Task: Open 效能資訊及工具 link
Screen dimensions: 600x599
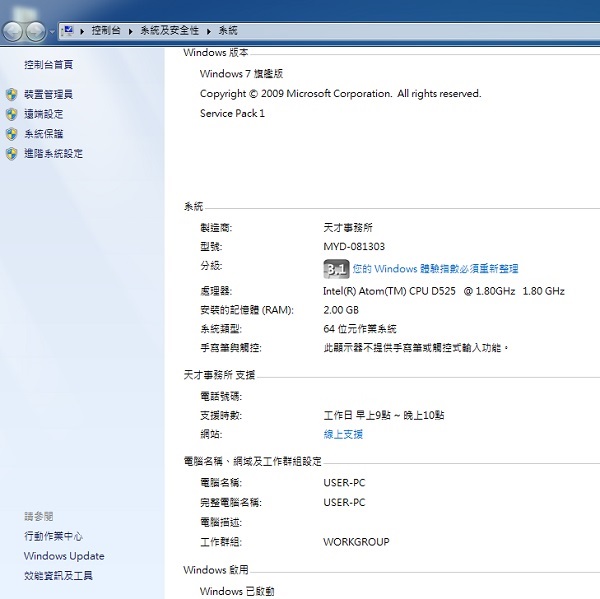Action: click(x=59, y=576)
